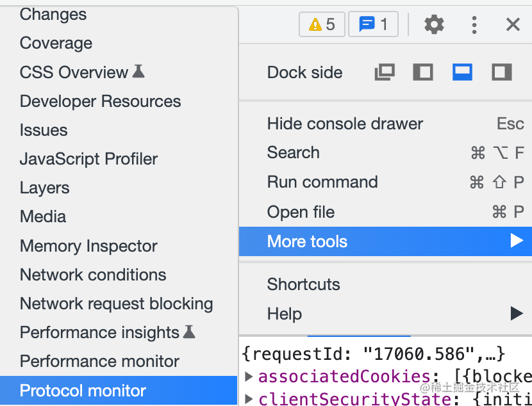This screenshot has height=406, width=532.
Task: Open Shortcuts from the menu
Action: (304, 284)
